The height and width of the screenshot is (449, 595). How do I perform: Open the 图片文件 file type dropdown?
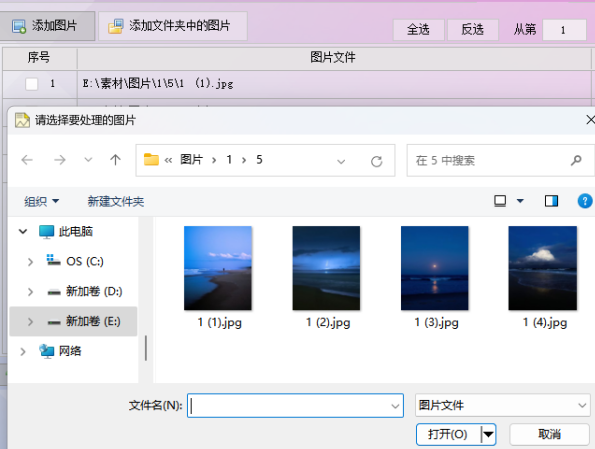point(503,405)
